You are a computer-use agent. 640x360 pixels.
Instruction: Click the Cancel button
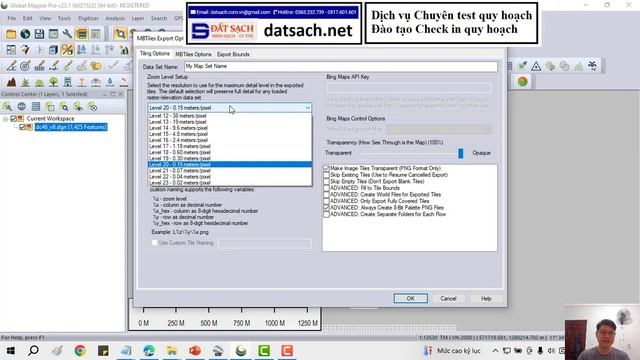448,298
